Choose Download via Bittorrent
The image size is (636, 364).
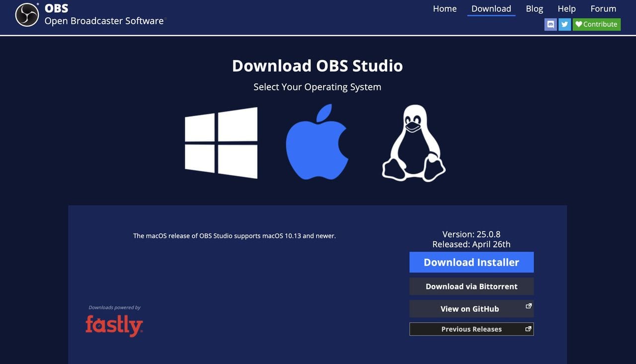(x=471, y=287)
